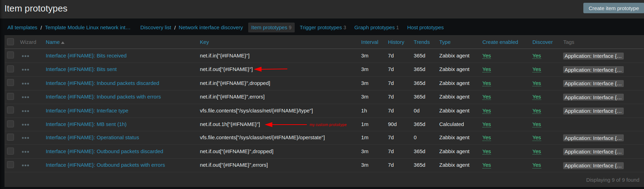This screenshot has height=189, width=644.
Task: Click key net.if.out.1h["{#IFNAME}"]
Action: click(x=230, y=124)
